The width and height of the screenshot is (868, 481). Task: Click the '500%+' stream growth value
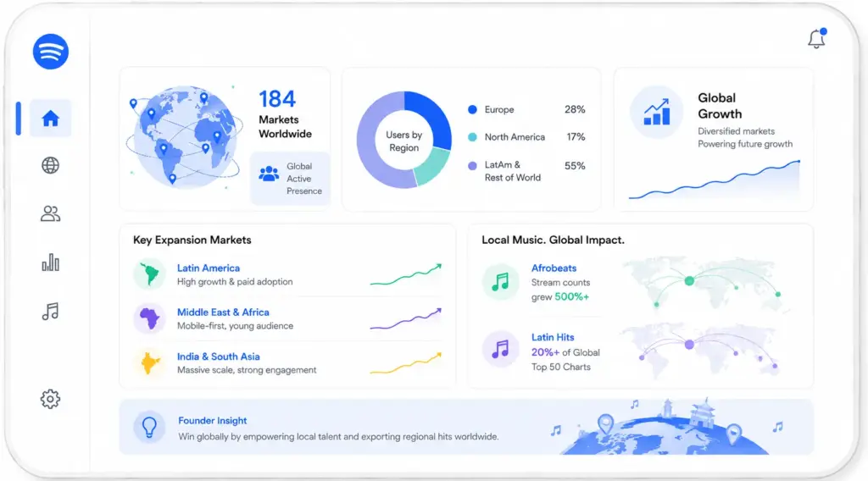click(572, 297)
